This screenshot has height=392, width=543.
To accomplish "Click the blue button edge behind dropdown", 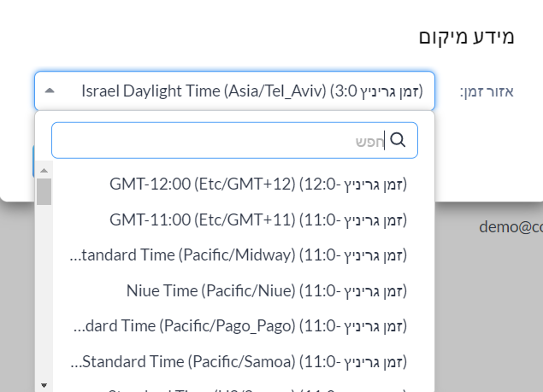I will (33, 161).
